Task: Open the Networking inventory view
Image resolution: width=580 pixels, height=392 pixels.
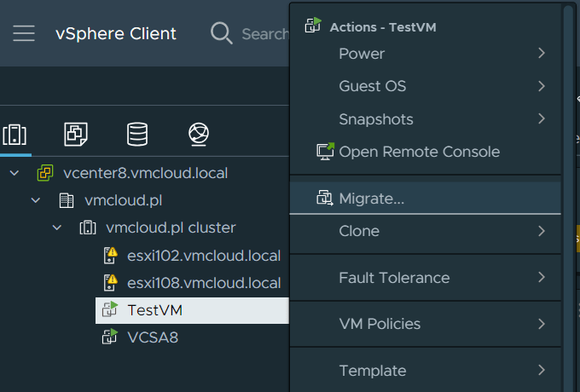Action: point(198,134)
